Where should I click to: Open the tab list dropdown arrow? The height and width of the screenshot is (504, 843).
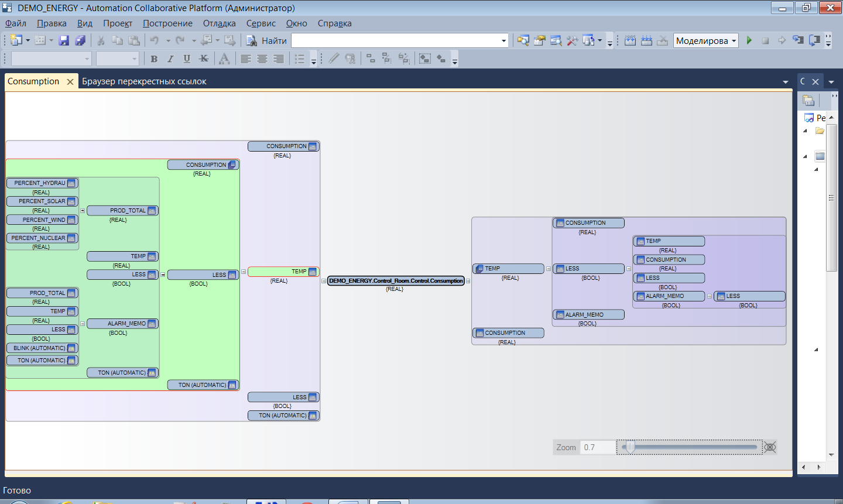pos(786,82)
